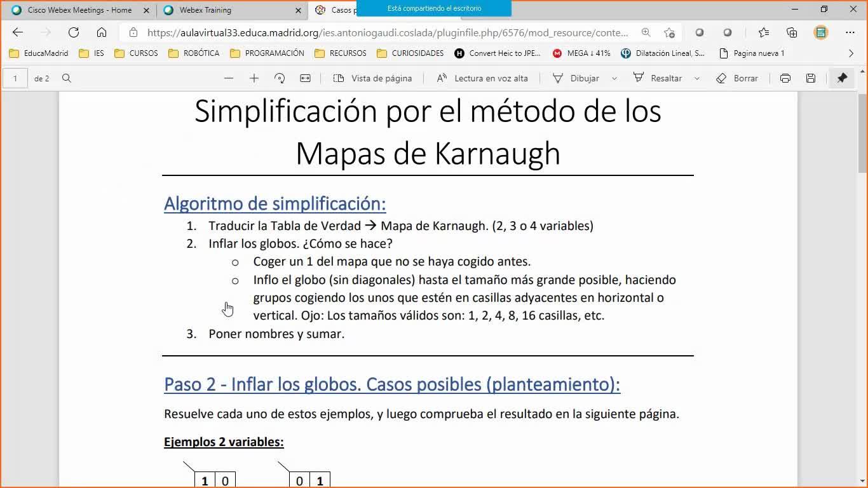Click the line 'Coger un 1 del mapa'
Screen dimensions: 868x488
point(391,261)
